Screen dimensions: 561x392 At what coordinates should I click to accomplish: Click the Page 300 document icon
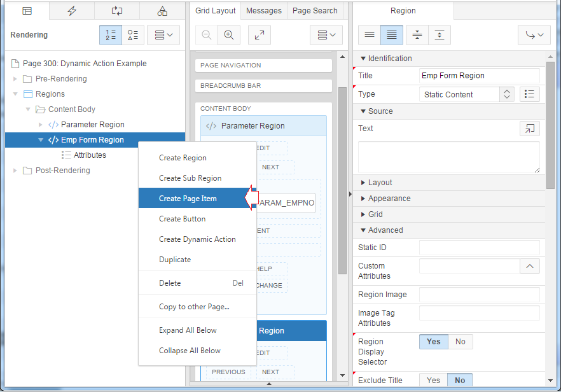[15, 64]
